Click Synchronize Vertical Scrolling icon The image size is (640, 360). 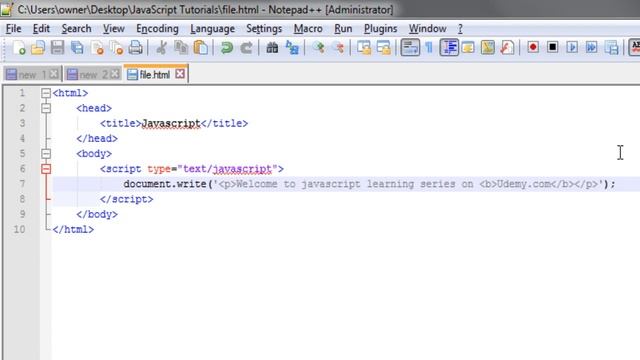tap(364, 48)
